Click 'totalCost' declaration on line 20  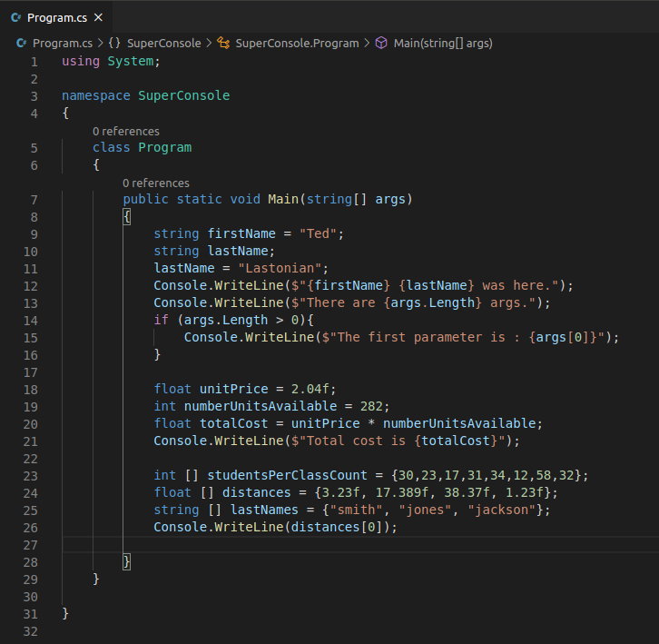click(x=233, y=423)
